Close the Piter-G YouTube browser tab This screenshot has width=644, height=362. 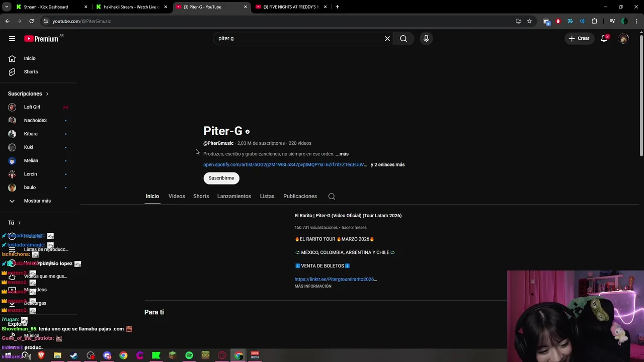(x=246, y=7)
